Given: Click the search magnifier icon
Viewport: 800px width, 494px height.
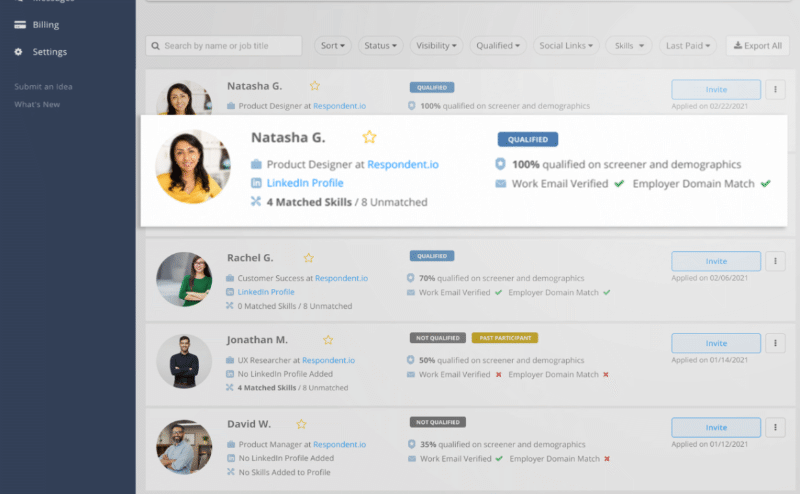Looking at the screenshot, I should coord(156,45).
